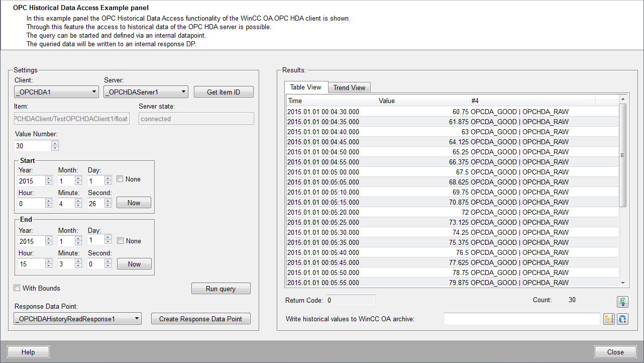
Task: Click the Time column header
Action: coord(332,101)
